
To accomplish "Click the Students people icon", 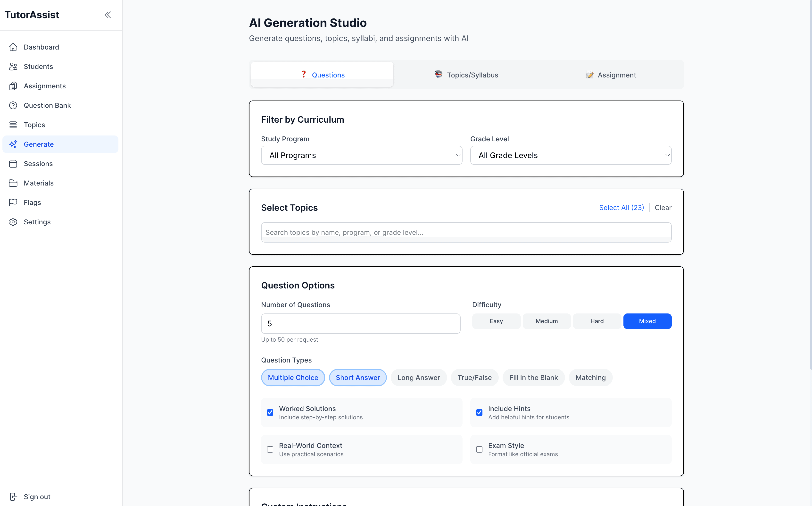I will [13, 67].
